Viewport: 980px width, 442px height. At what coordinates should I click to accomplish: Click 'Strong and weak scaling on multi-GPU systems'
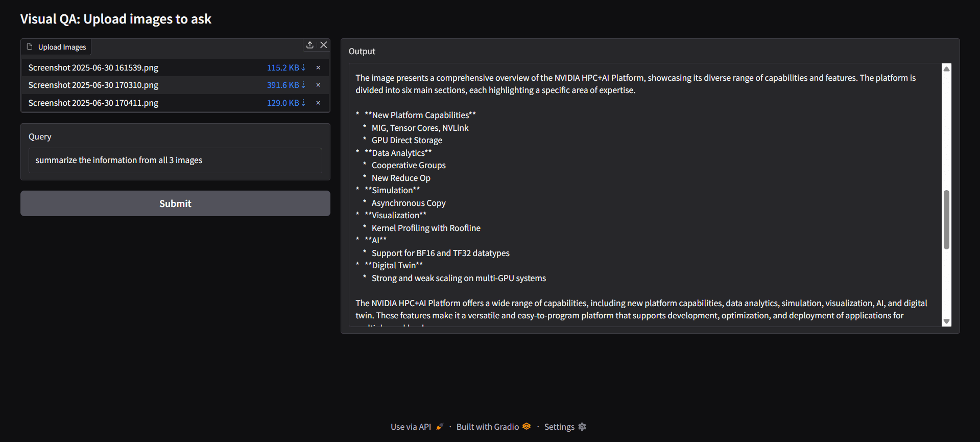[x=459, y=278]
